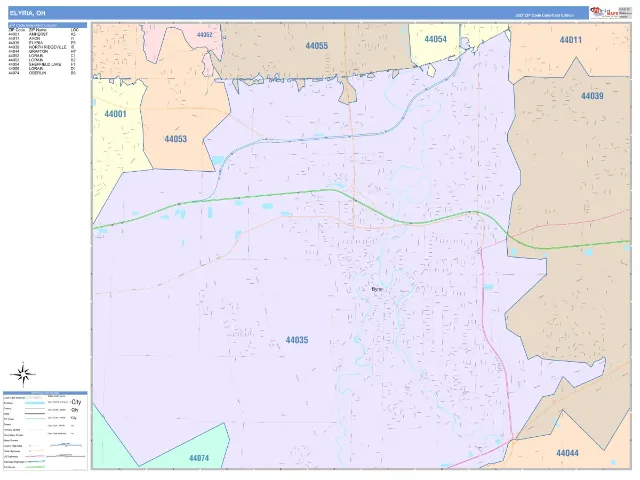Click the Elyria city name on map
This screenshot has width=640, height=480.
[x=378, y=289]
